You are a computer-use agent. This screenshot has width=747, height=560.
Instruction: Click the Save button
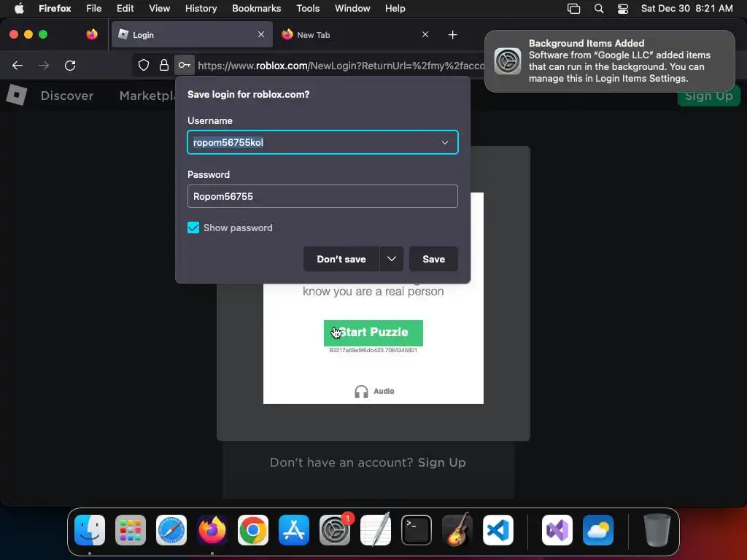pos(433,259)
